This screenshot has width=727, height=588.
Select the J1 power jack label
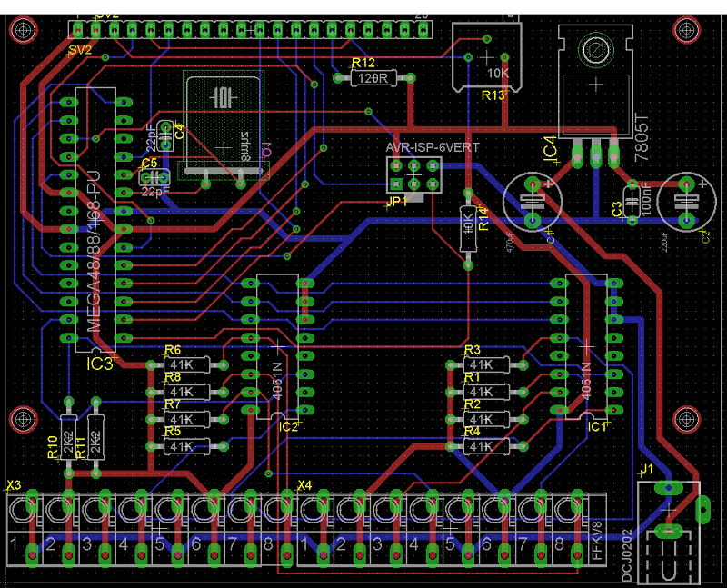click(x=647, y=469)
